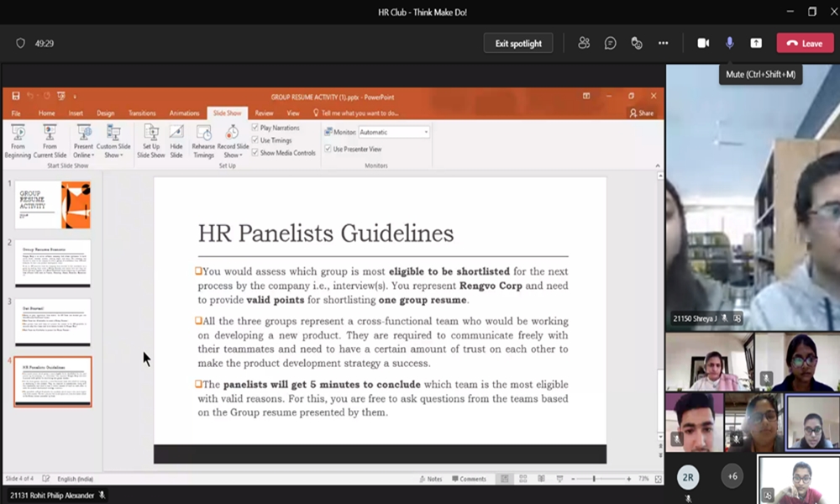
Task: Open More actions ellipsis in Teams
Action: (664, 44)
